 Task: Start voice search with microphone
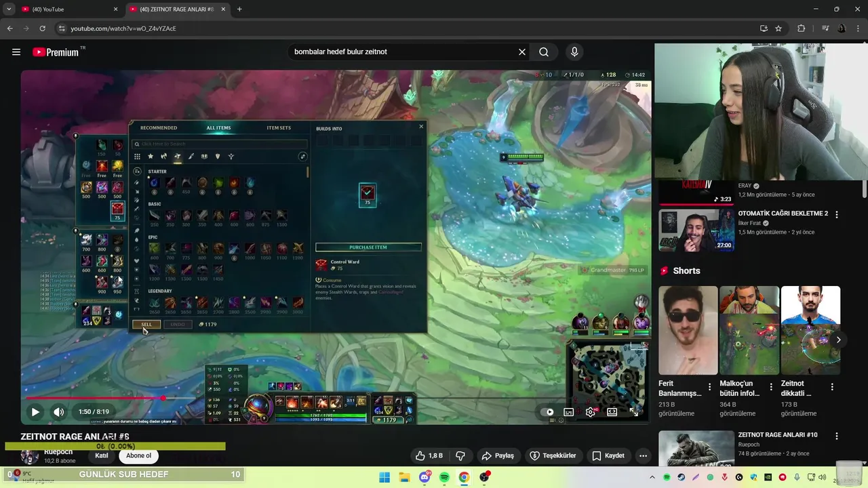574,52
